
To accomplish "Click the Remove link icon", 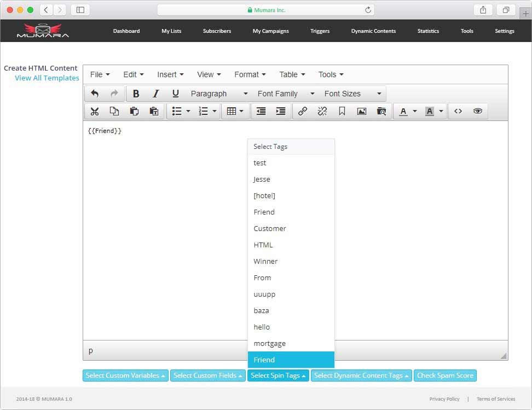I will pyautogui.click(x=322, y=111).
